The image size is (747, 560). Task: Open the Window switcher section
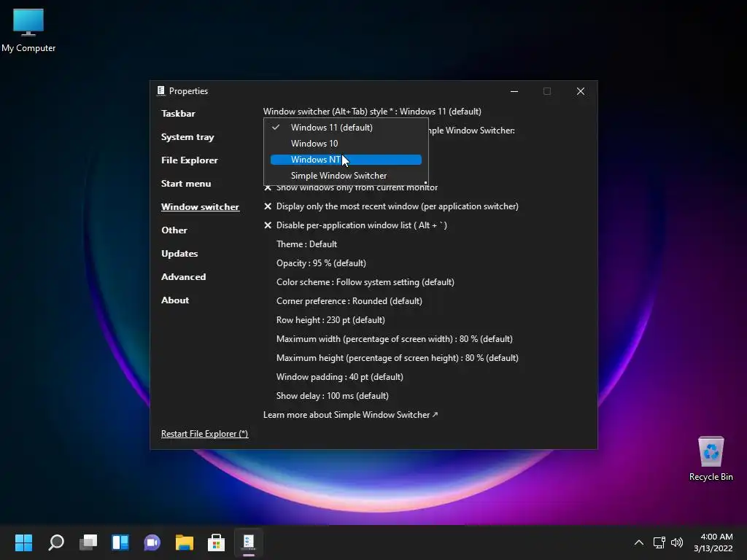tap(200, 206)
